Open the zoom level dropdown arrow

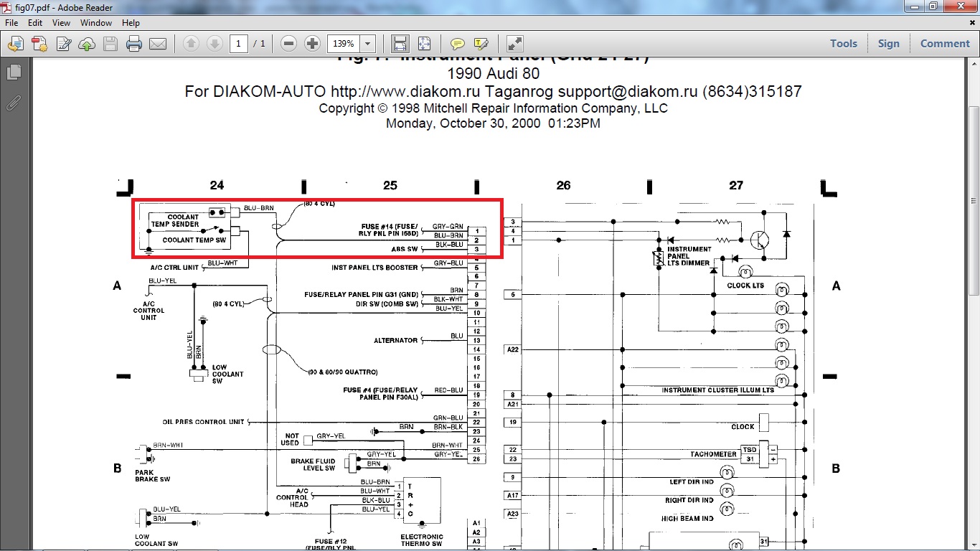pos(368,44)
